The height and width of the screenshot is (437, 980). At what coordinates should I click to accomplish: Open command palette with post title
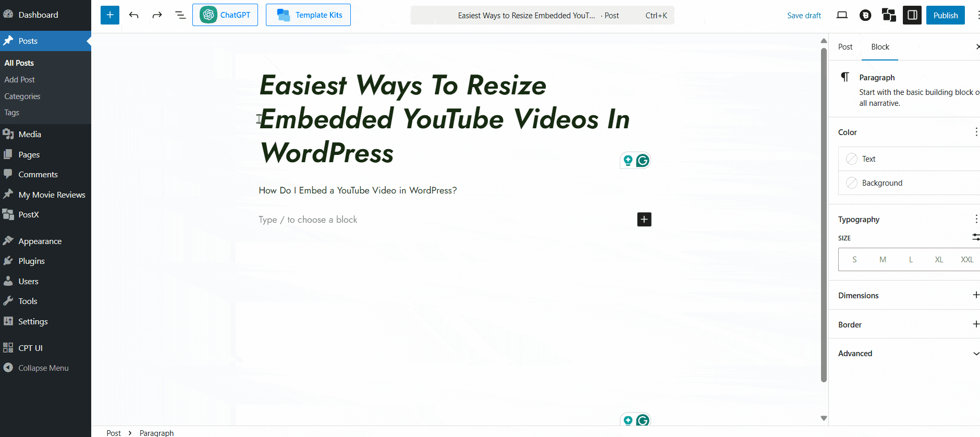[542, 16]
